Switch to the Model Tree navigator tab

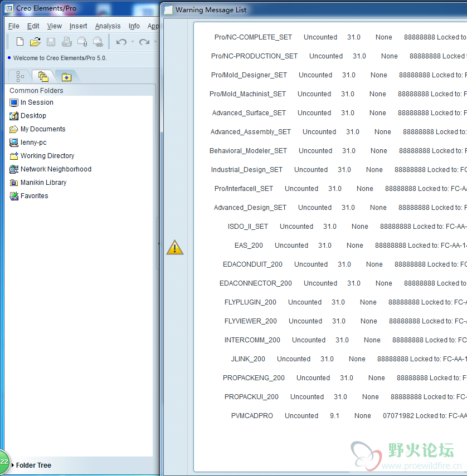[20, 76]
